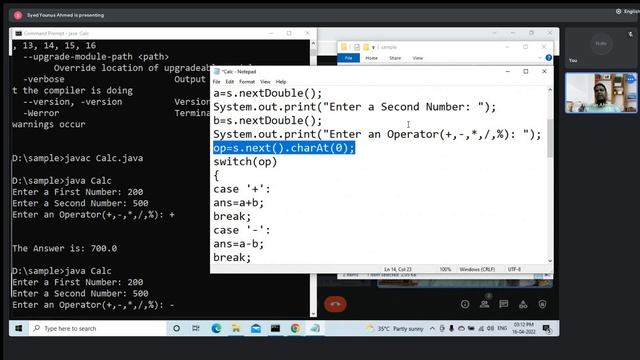Open Notepad Format menu
Viewport: 640px width, 360px height.
[x=247, y=82]
